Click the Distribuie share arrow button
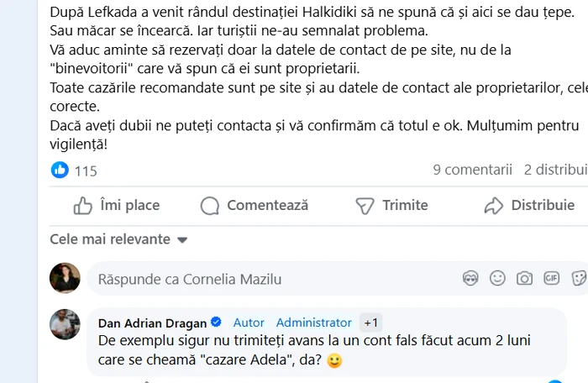Viewport: 588px width, 383px height. tap(530, 206)
